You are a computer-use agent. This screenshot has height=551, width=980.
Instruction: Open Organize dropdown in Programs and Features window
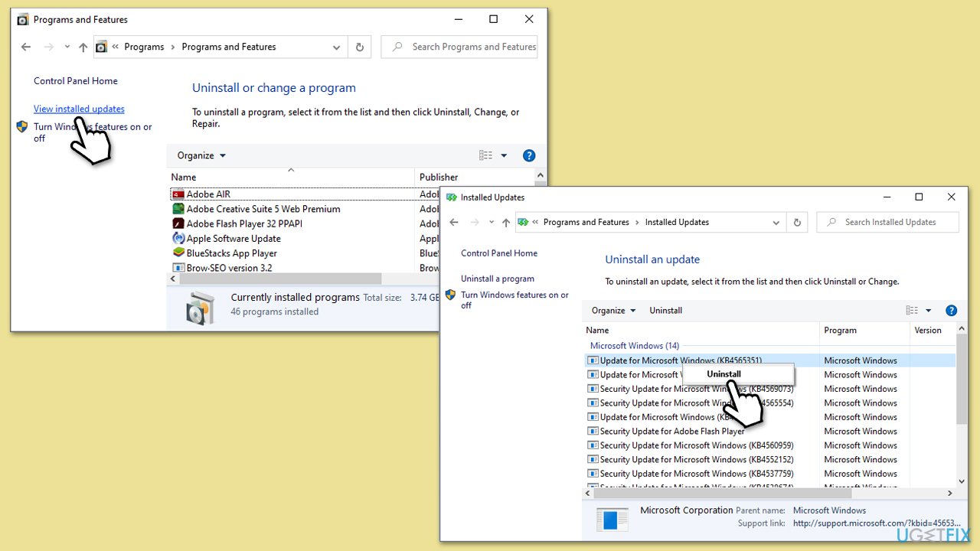pyautogui.click(x=201, y=155)
